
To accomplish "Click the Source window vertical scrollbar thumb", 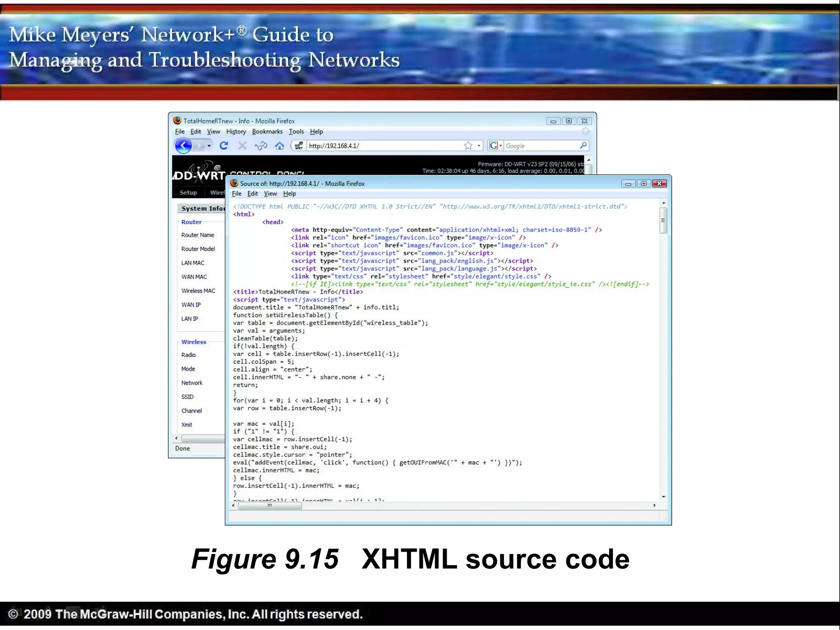I will 663,220.
